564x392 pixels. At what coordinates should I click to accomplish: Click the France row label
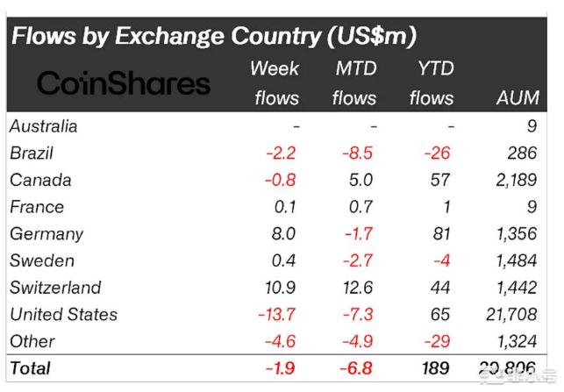36,207
